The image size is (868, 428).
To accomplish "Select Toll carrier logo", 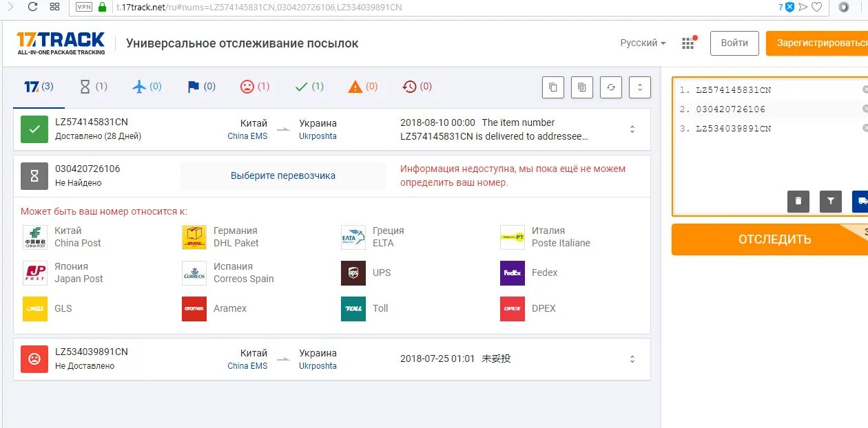I will [x=353, y=309].
